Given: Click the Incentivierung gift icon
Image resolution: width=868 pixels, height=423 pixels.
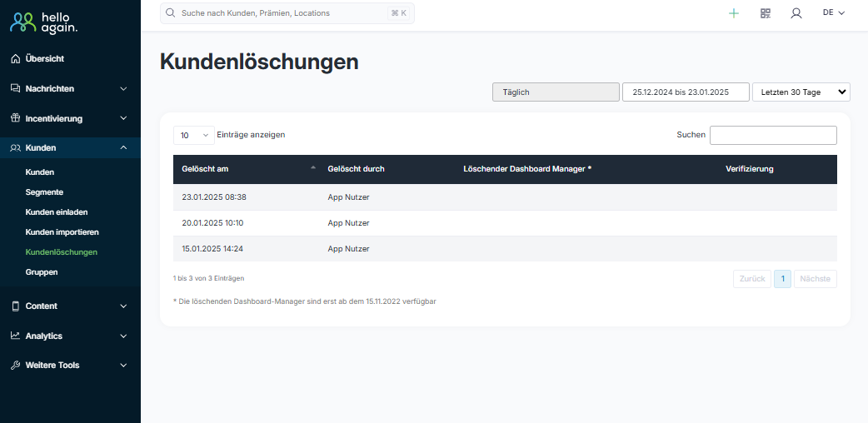Looking at the screenshot, I should (16, 118).
